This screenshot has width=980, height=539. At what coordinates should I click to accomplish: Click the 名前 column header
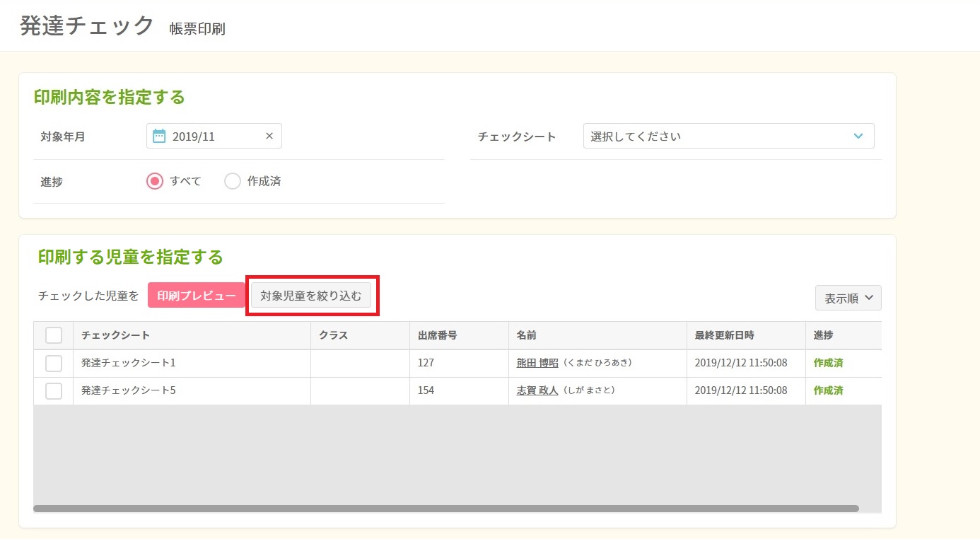coord(597,335)
